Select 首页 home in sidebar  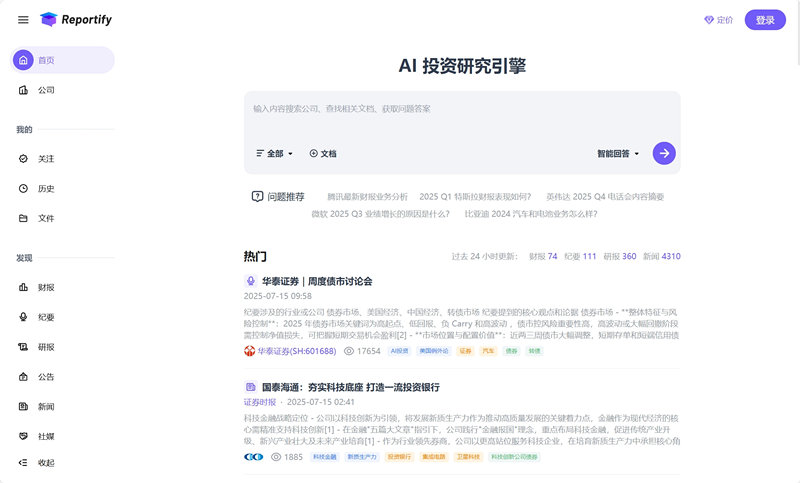[x=62, y=60]
